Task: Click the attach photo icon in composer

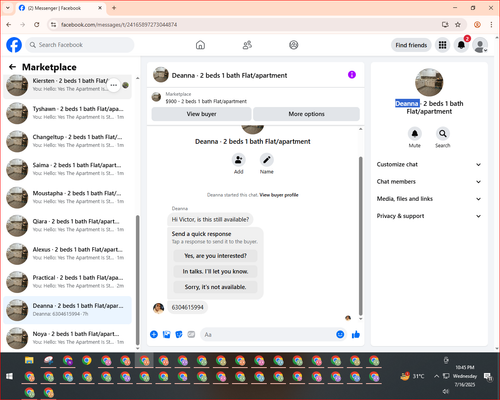Action: (166, 334)
